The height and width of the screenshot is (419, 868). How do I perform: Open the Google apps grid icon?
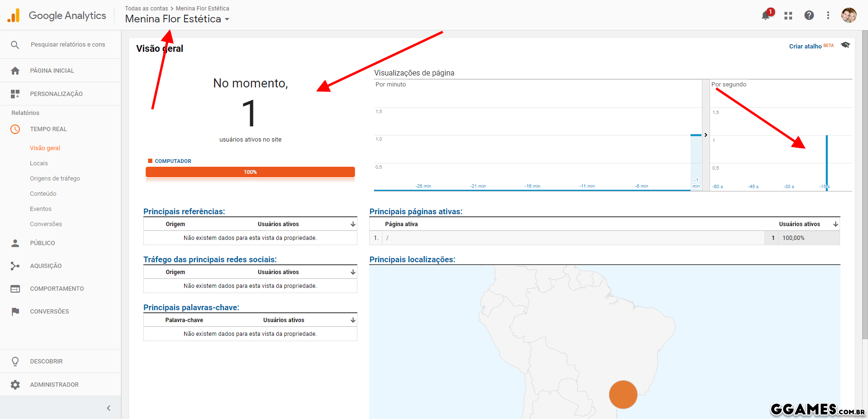coord(788,16)
